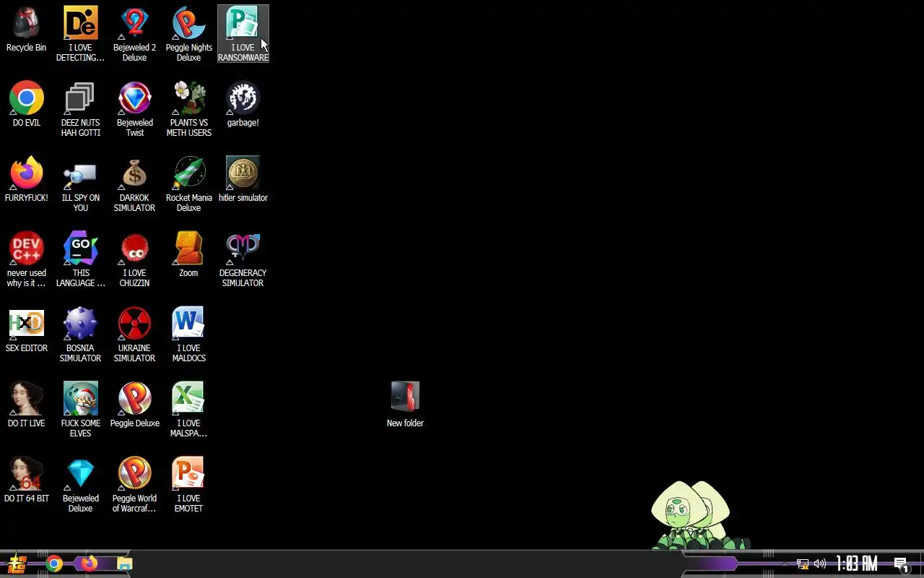Image resolution: width=924 pixels, height=578 pixels.
Task: Select the HxD SEX EDITOR shortcut
Action: (26, 330)
